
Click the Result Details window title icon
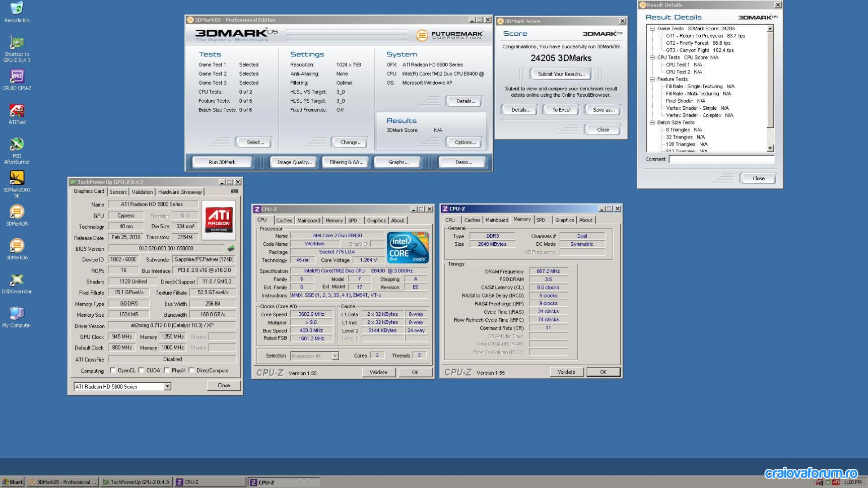[643, 5]
